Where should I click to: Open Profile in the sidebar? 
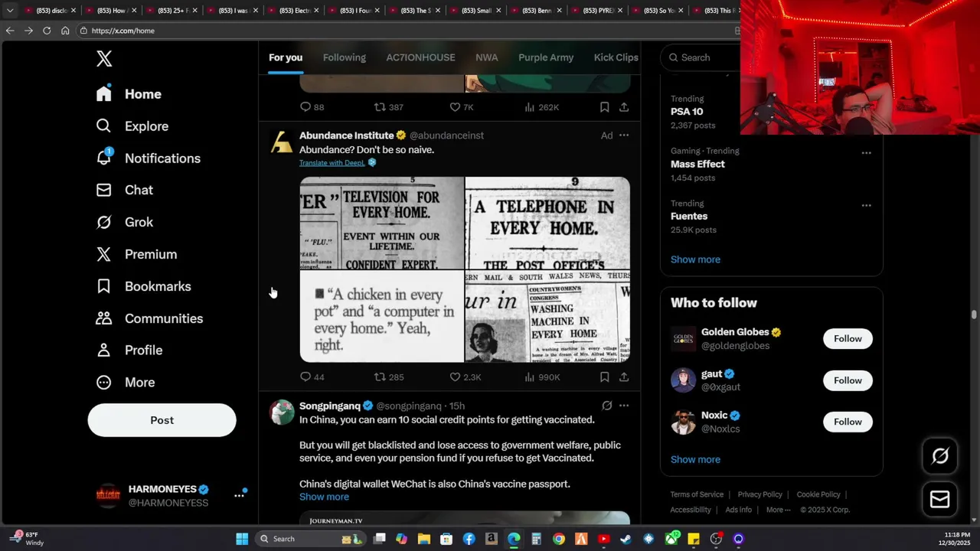tap(129, 350)
